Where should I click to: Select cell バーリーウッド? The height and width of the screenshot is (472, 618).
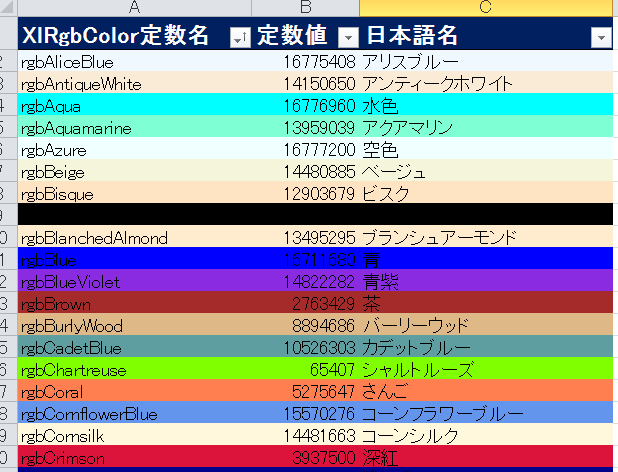pyautogui.click(x=486, y=325)
